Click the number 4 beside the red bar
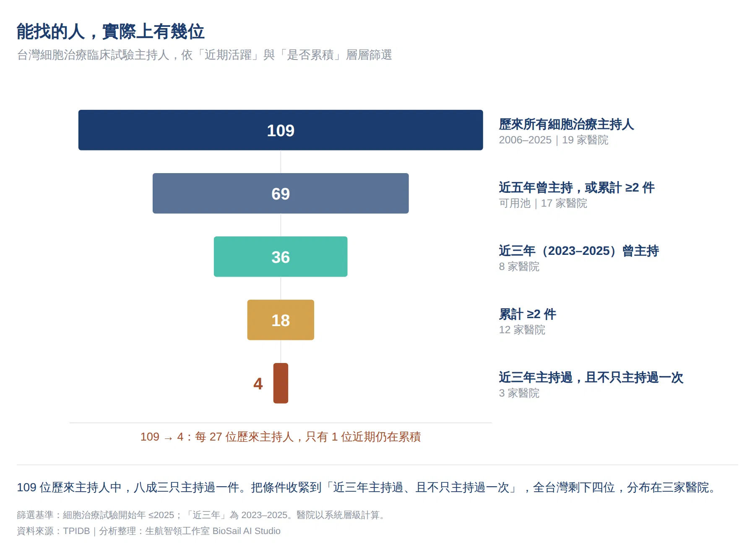This screenshot has height=560, width=755. (258, 384)
